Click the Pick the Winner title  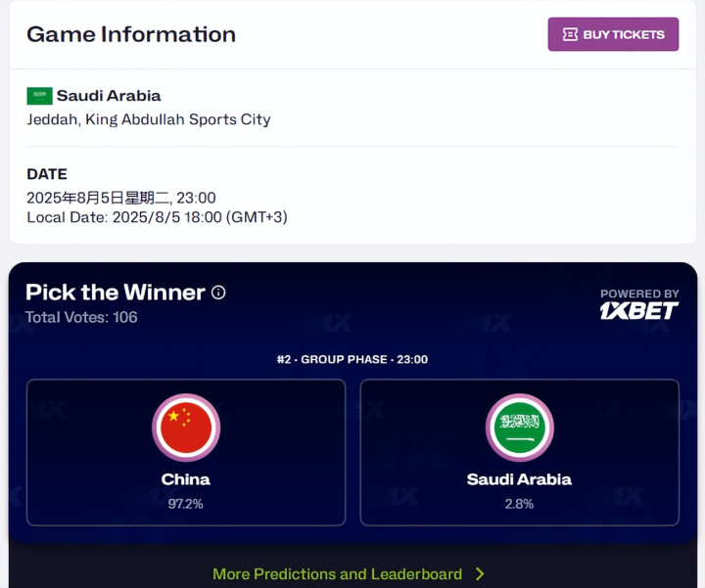[x=116, y=293]
